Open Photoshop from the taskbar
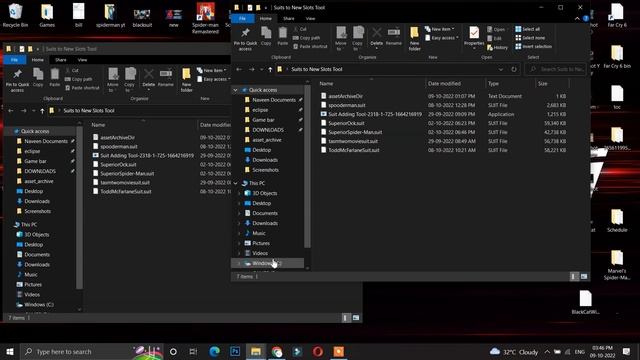 click(x=235, y=351)
